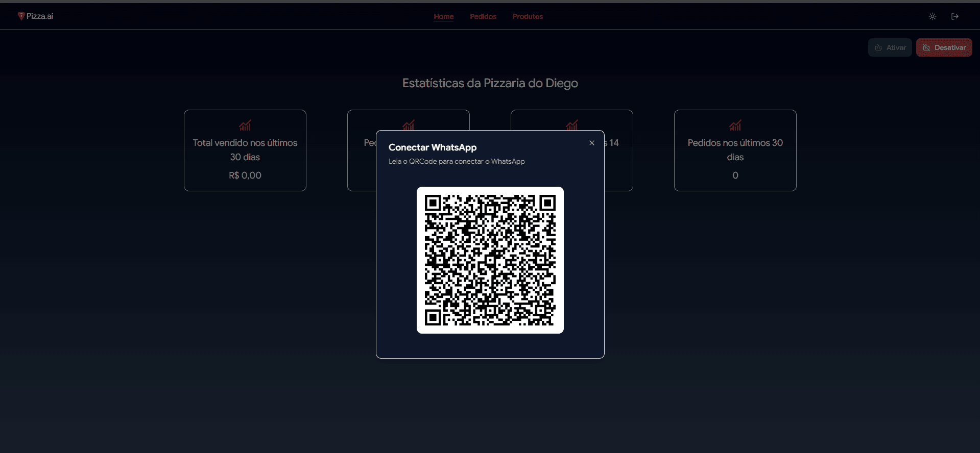
Task: Click chart icon in Total vendido card
Action: pos(245,125)
